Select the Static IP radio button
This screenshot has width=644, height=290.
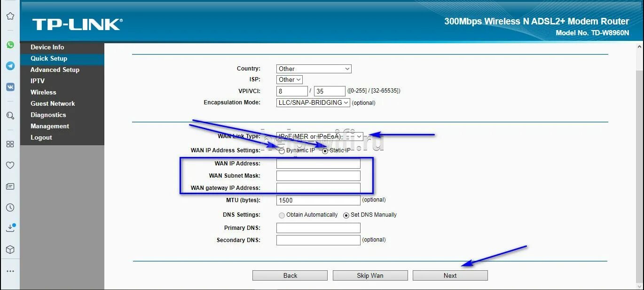point(325,151)
